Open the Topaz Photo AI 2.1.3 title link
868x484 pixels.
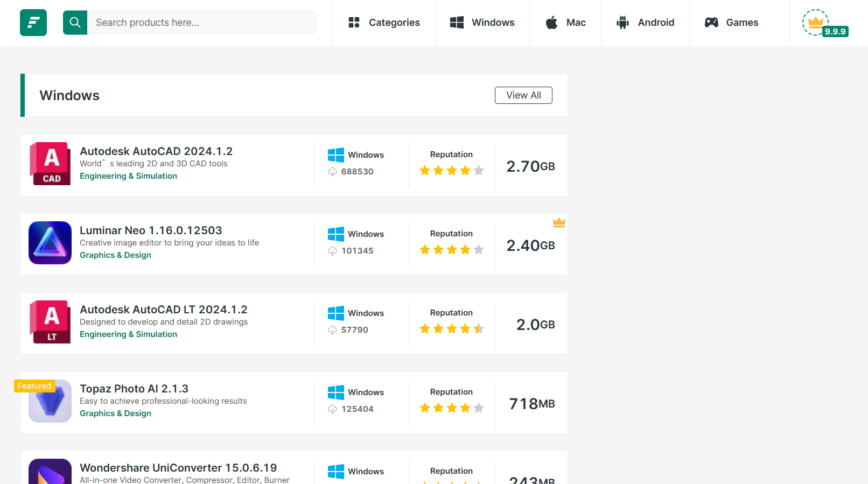pos(134,389)
